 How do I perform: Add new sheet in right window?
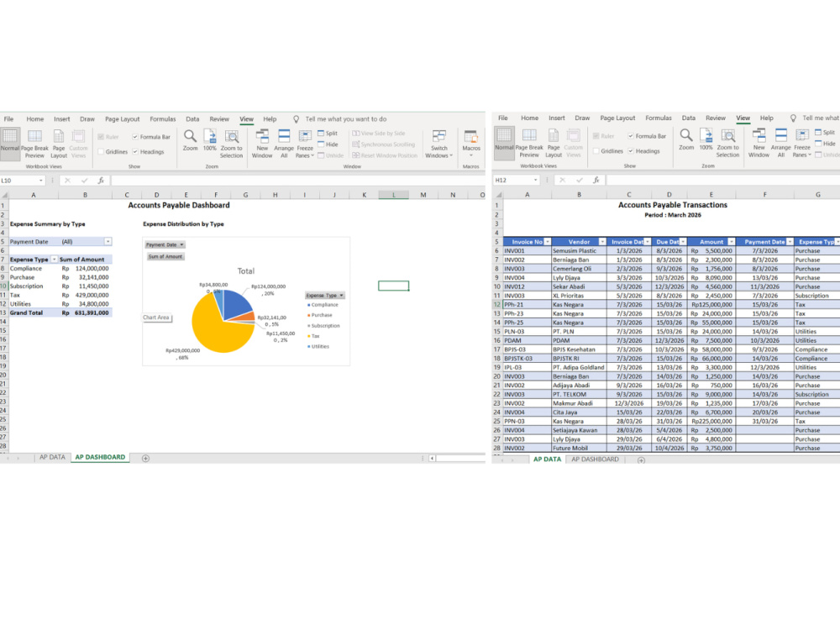[641, 460]
